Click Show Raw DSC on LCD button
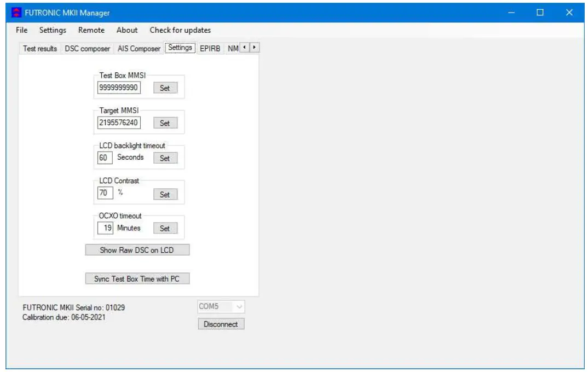The height and width of the screenshot is (372, 588). pyautogui.click(x=137, y=250)
